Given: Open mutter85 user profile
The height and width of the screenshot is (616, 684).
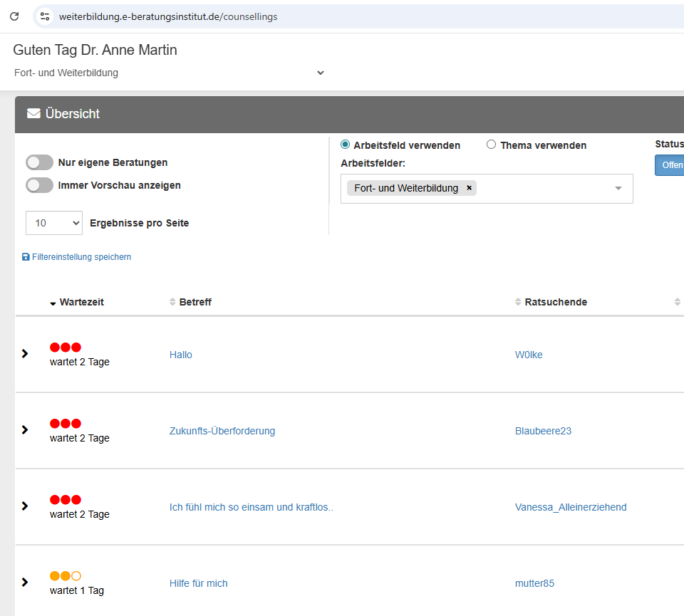Looking at the screenshot, I should [534, 584].
